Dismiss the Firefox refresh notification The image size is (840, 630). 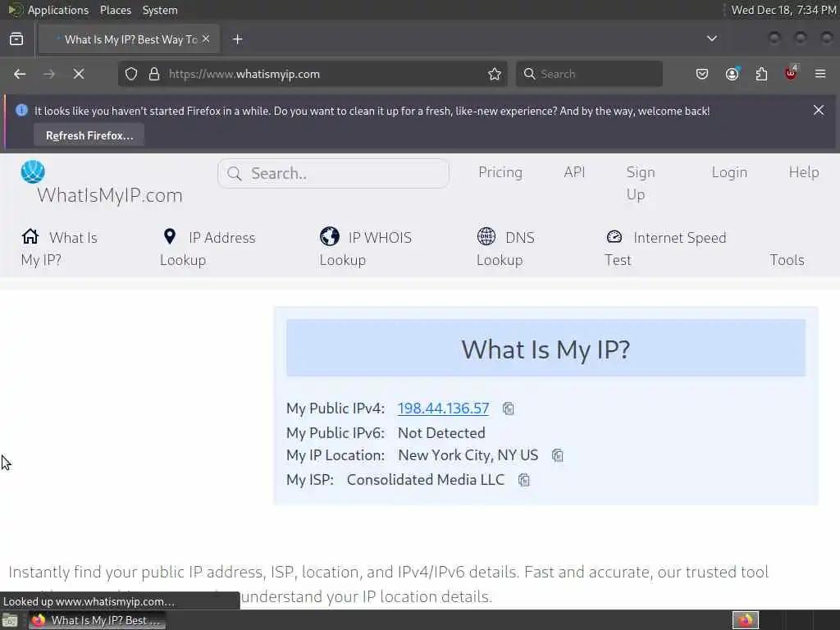pos(819,110)
